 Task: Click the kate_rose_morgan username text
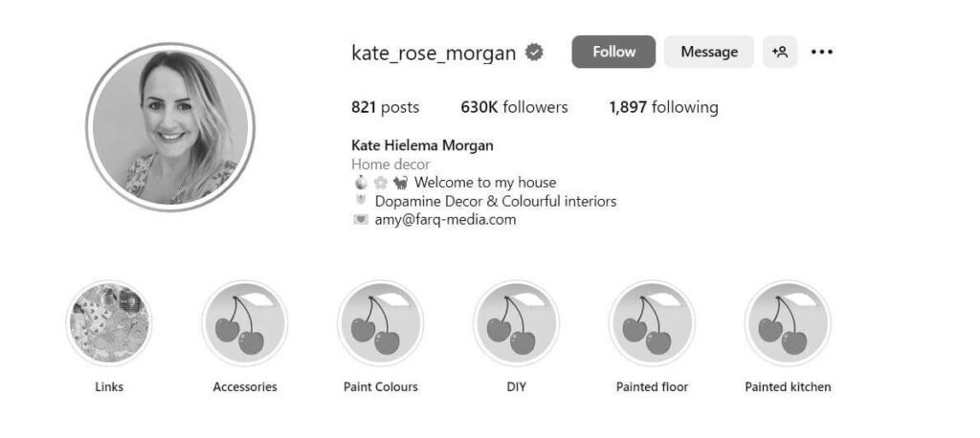click(x=434, y=54)
